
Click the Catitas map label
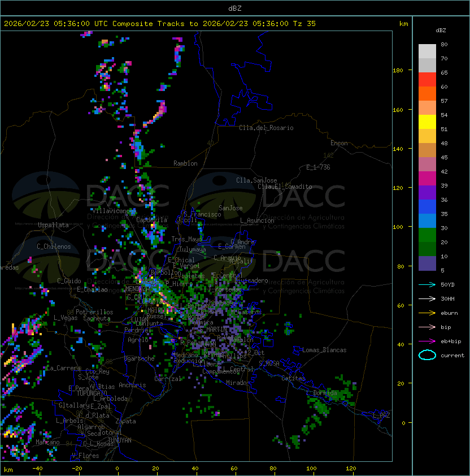(293, 378)
